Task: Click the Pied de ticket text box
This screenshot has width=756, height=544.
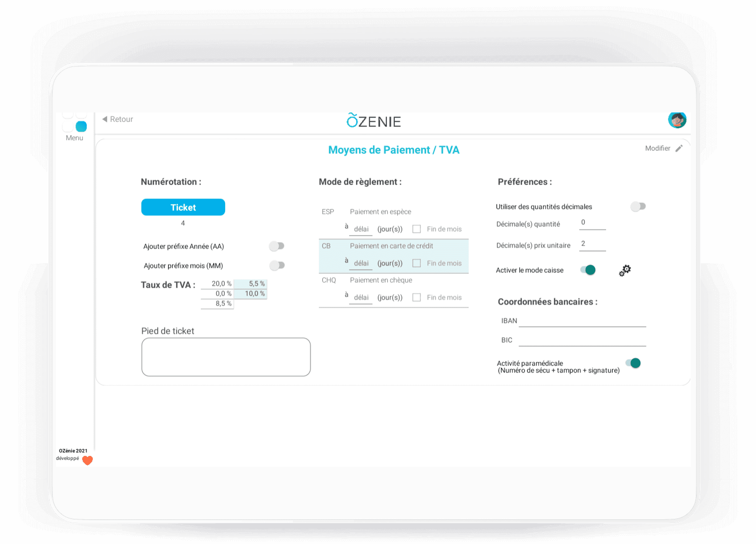Action: point(226,357)
